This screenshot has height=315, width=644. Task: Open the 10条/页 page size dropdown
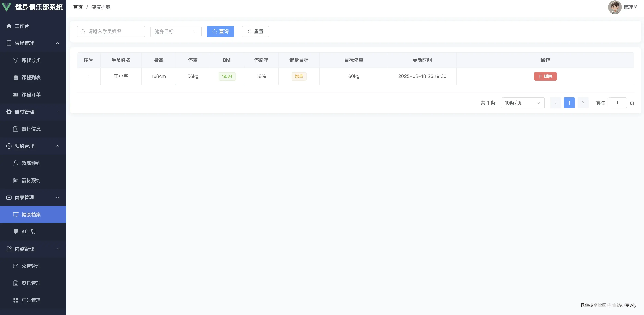pyautogui.click(x=522, y=103)
